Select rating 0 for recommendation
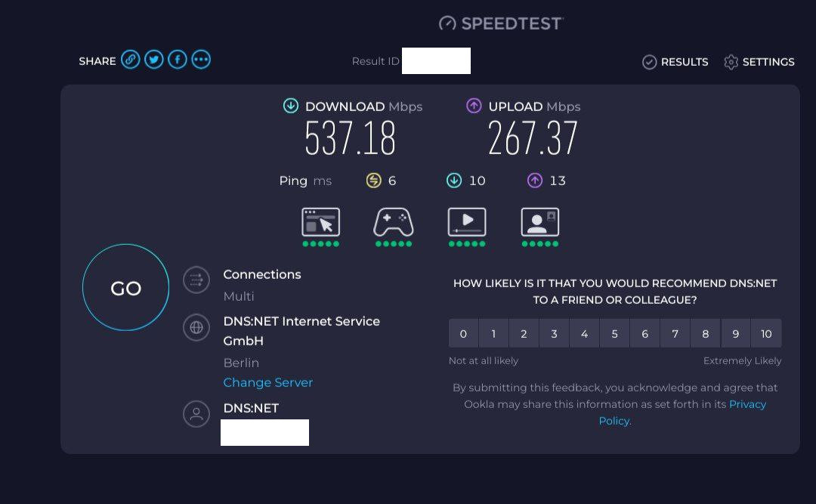This screenshot has height=504, width=816. (x=463, y=333)
